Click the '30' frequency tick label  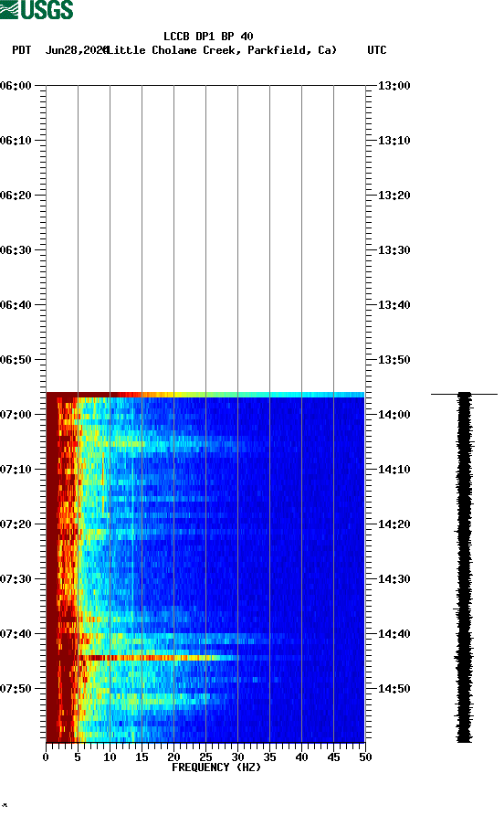click(x=237, y=757)
